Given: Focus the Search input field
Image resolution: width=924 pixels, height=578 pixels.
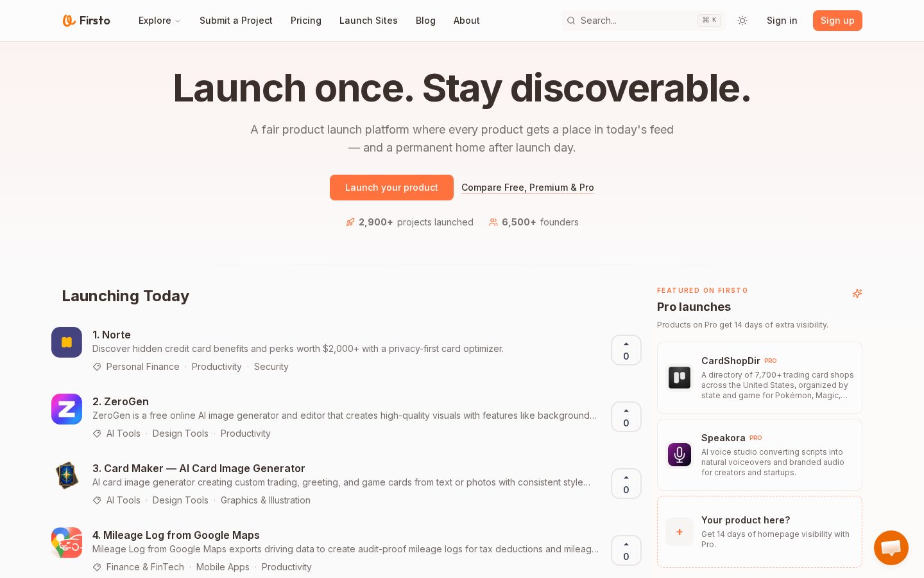Looking at the screenshot, I should (644, 21).
